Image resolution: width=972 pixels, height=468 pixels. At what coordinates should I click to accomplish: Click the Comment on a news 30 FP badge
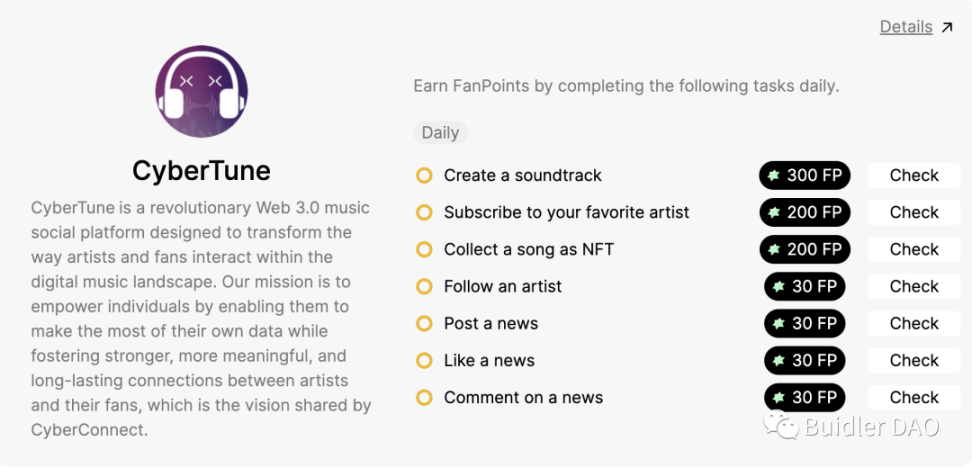click(x=805, y=397)
